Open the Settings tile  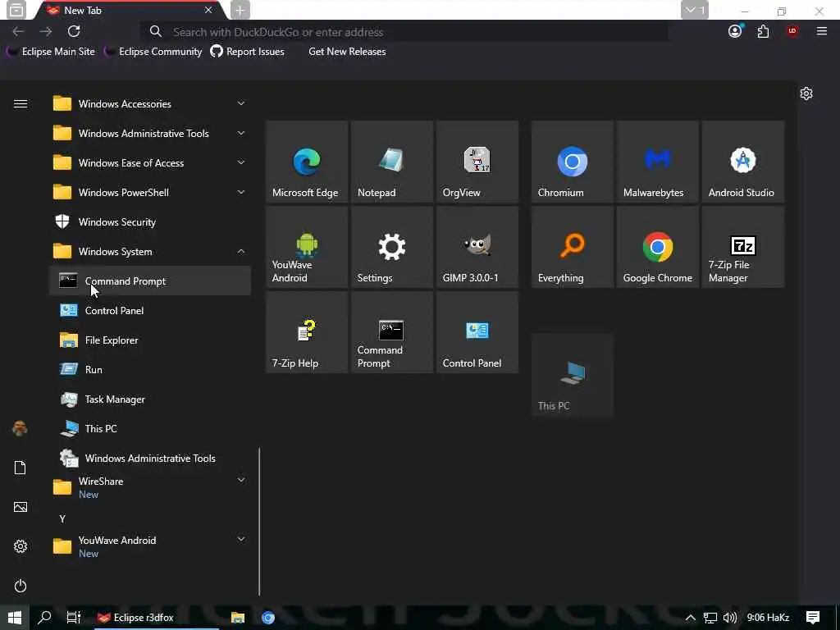(392, 247)
